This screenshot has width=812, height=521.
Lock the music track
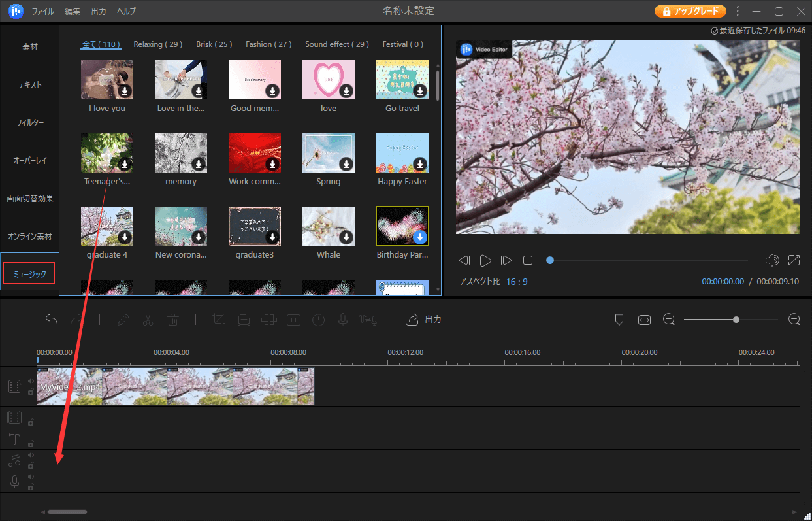point(31,465)
